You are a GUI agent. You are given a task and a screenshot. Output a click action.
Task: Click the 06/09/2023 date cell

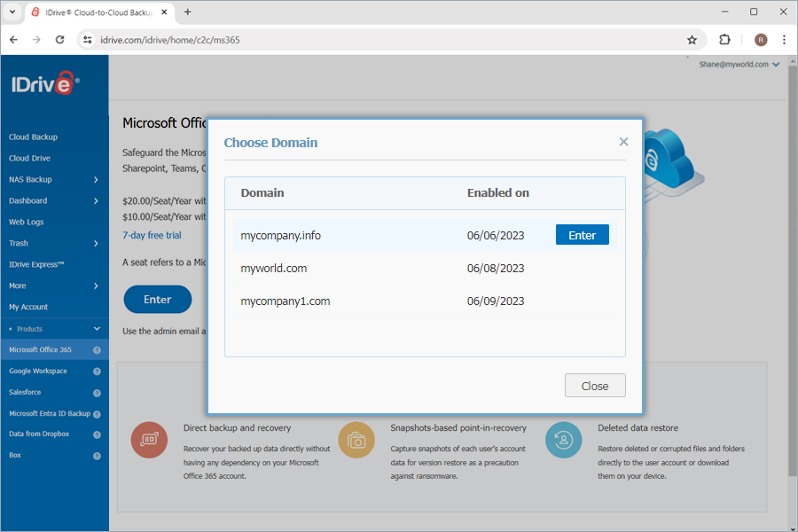pos(495,301)
